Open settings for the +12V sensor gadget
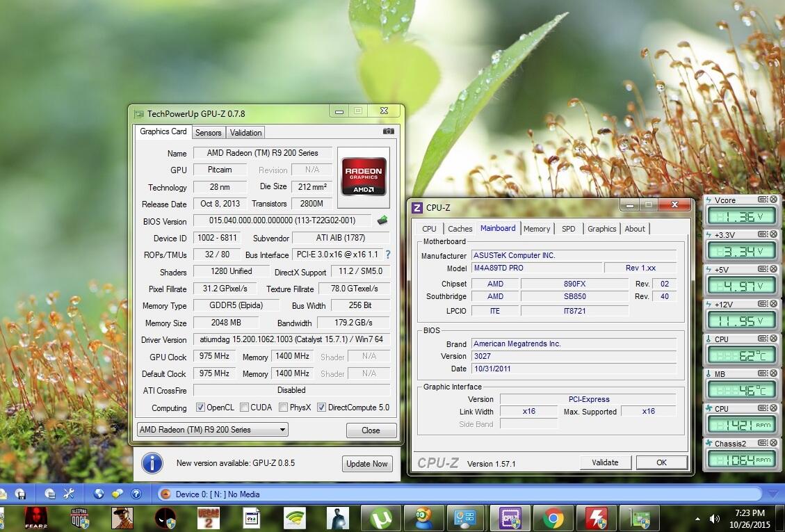The image size is (785, 532). point(762,304)
